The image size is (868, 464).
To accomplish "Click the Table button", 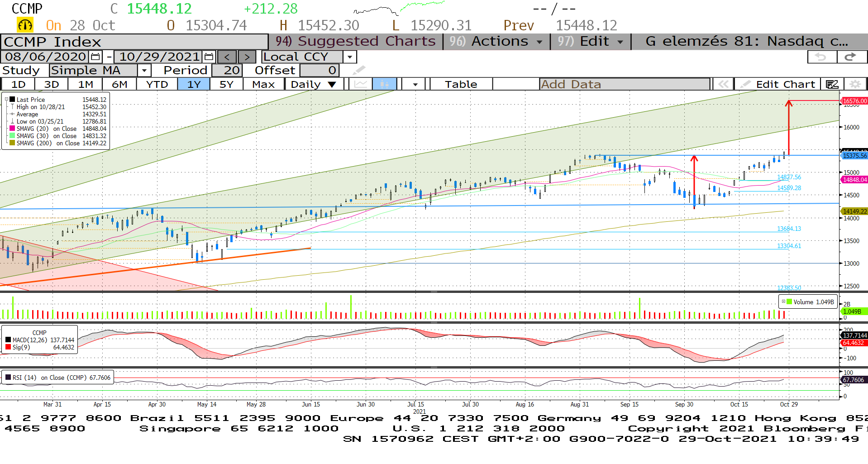I will [x=461, y=84].
